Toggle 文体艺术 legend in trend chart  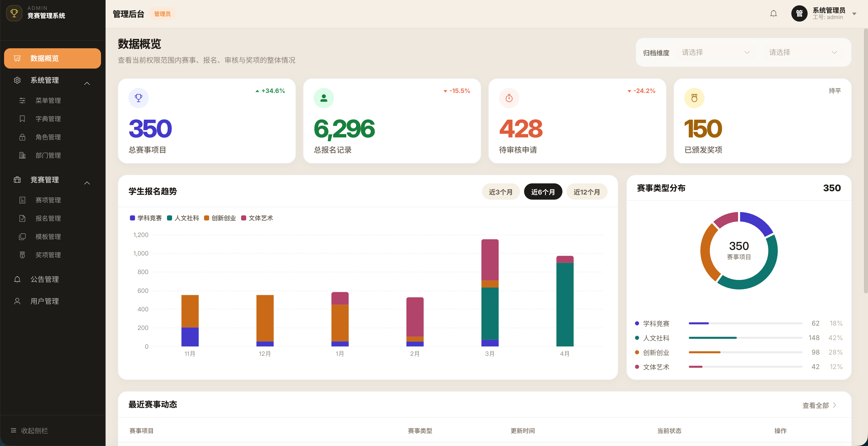click(x=257, y=218)
